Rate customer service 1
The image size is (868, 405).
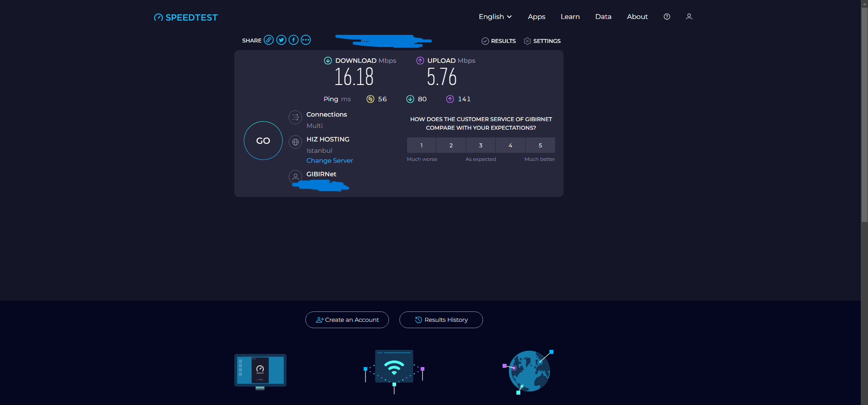point(422,145)
